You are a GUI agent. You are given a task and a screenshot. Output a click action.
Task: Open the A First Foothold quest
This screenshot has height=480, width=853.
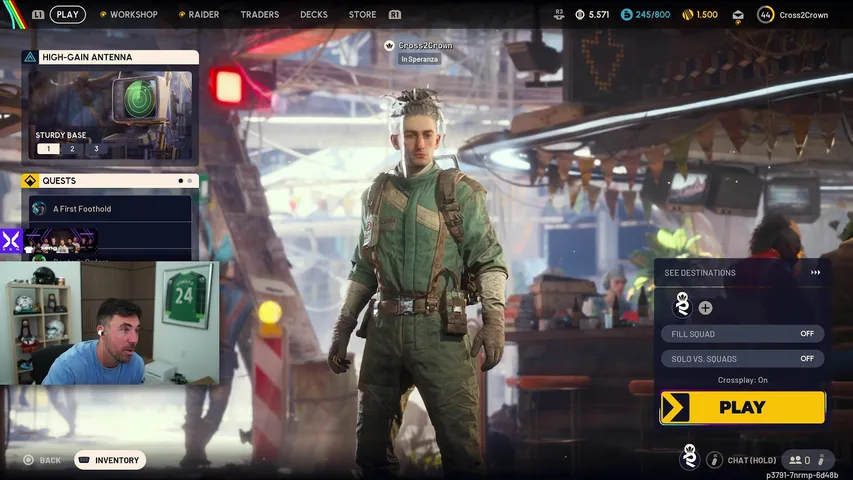tap(110, 208)
